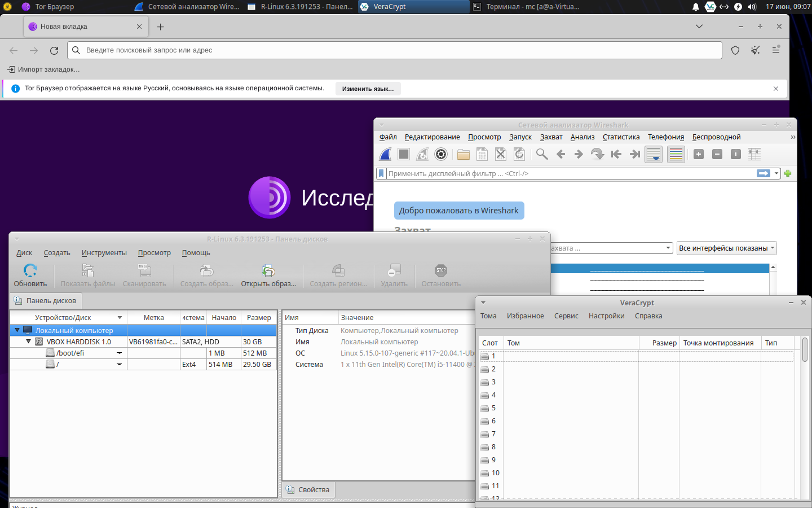The image size is (812, 508).
Task: Add a display filter button in Wireshark
Action: coord(788,173)
